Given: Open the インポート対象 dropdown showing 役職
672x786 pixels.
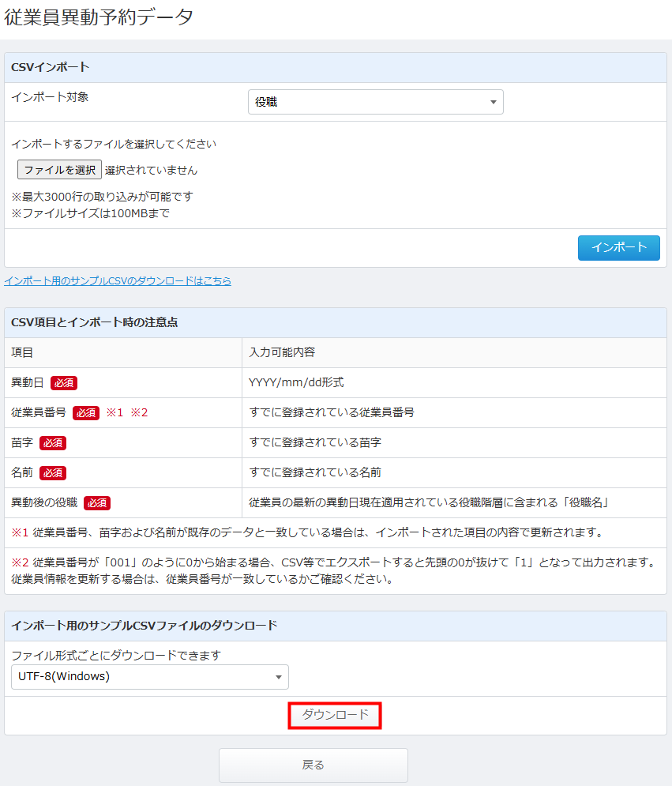Looking at the screenshot, I should (375, 102).
